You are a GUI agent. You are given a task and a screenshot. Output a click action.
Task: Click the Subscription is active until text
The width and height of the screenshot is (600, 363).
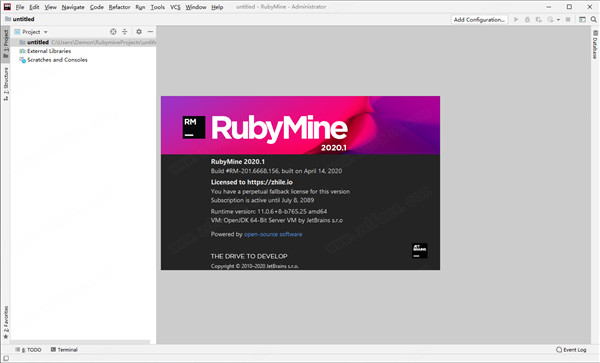(x=262, y=200)
